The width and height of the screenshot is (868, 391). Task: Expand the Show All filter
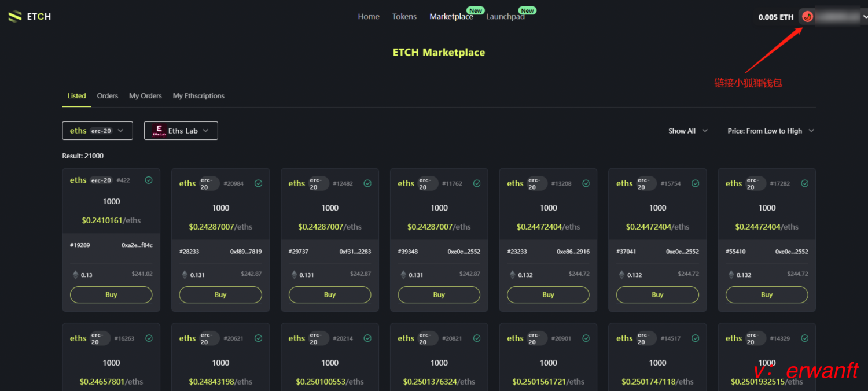pyautogui.click(x=688, y=131)
